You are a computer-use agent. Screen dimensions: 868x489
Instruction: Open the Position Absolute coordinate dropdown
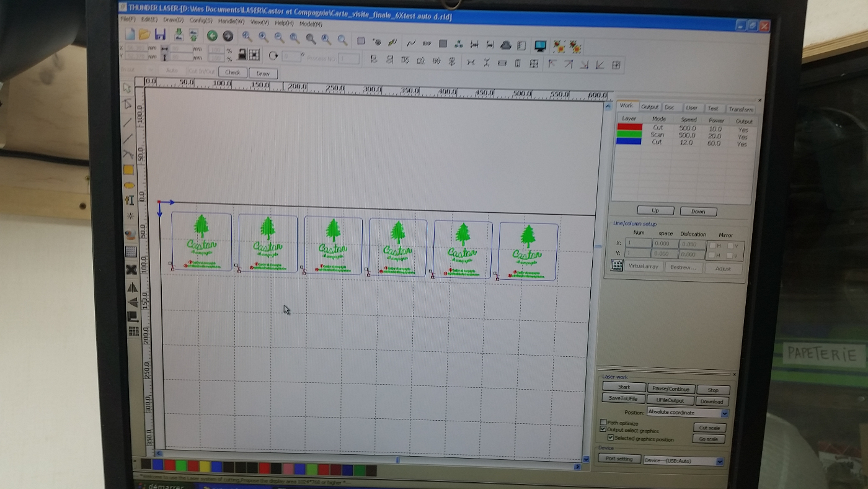coord(725,413)
